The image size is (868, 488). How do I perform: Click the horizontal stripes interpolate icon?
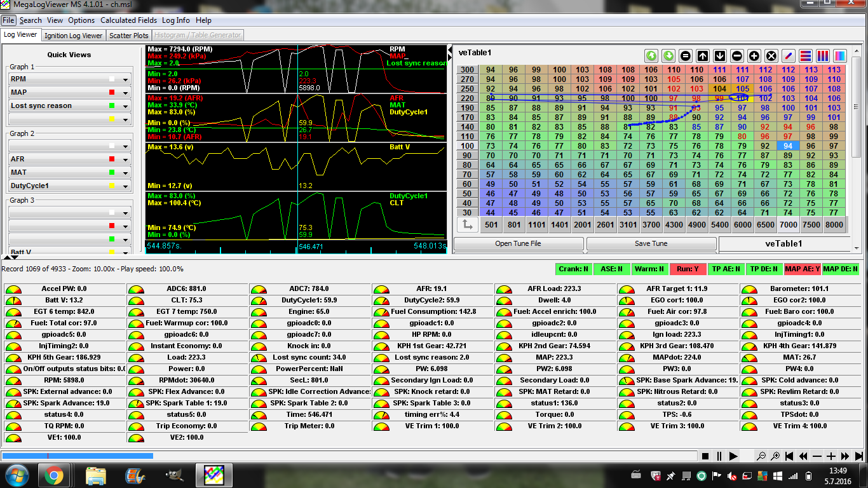[806, 55]
